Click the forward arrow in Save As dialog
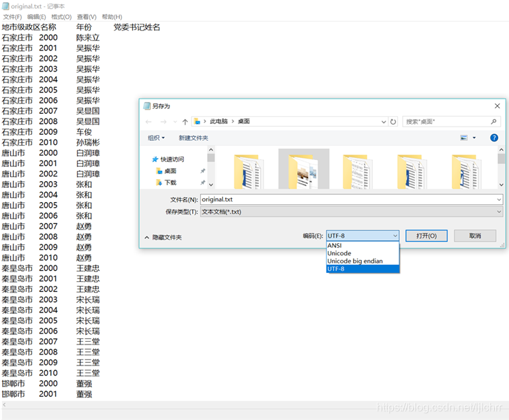The height and width of the screenshot is (420, 509). (x=164, y=122)
